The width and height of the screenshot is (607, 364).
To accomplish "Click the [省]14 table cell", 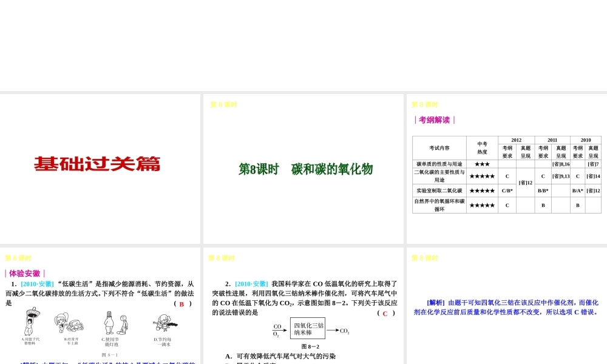I will click(593, 176).
